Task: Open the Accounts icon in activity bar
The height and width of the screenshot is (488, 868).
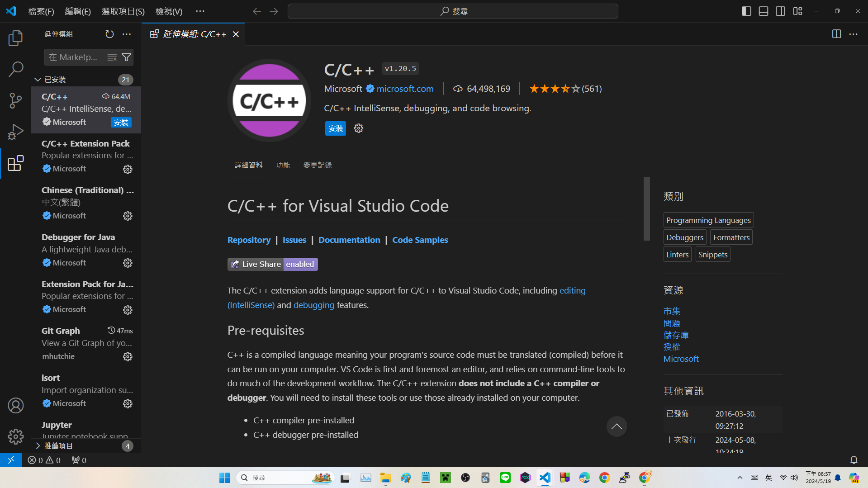Action: [15, 406]
